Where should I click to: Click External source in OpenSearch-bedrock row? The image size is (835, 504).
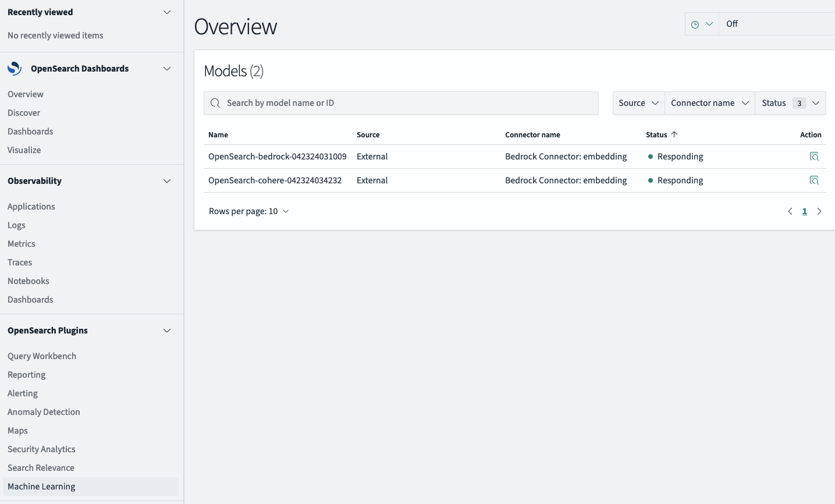click(x=372, y=157)
